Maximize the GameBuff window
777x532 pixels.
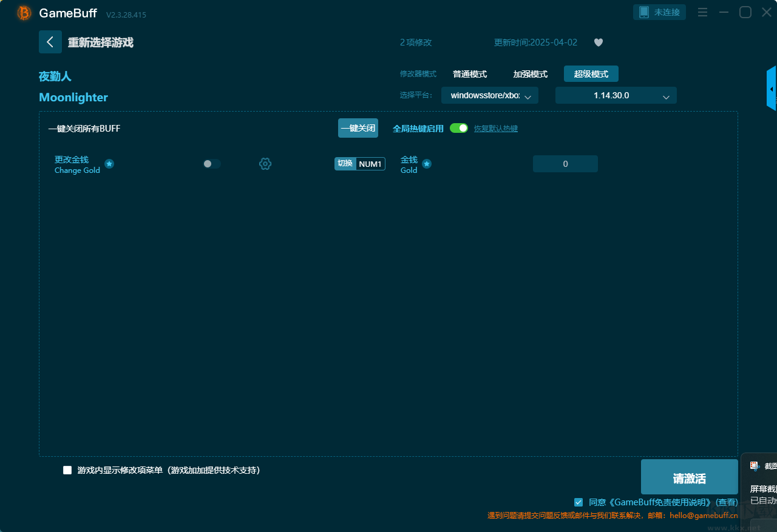click(745, 12)
